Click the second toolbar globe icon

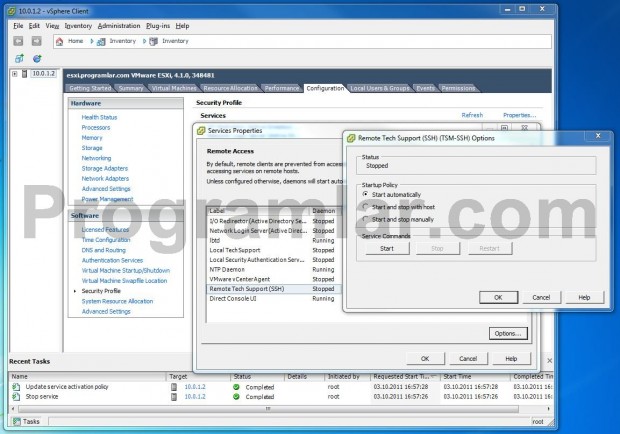tap(37, 59)
